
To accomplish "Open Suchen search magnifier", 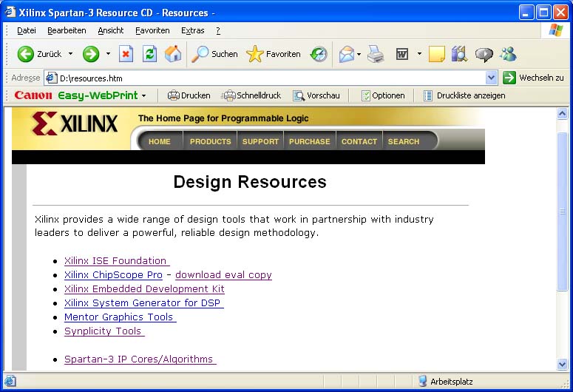I will click(214, 54).
